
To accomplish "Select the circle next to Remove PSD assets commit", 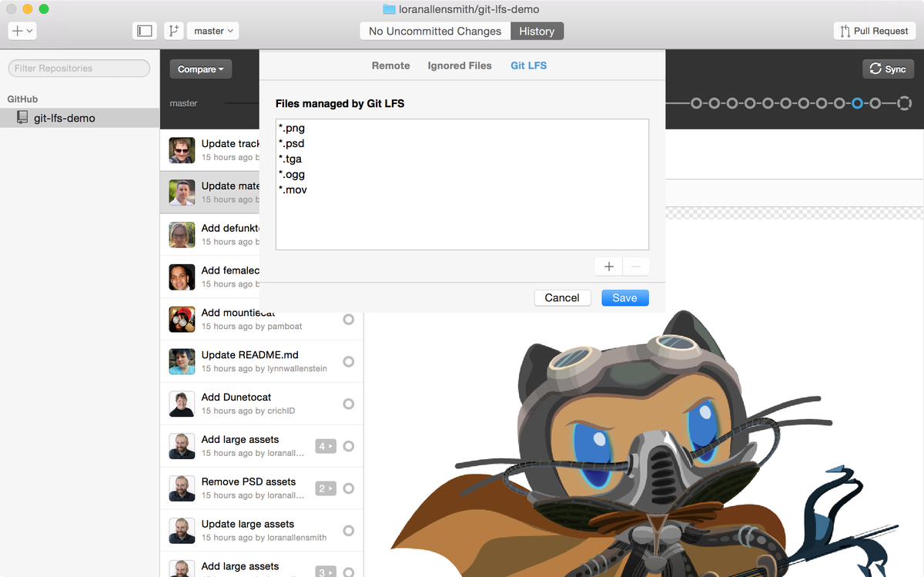I will 350,488.
